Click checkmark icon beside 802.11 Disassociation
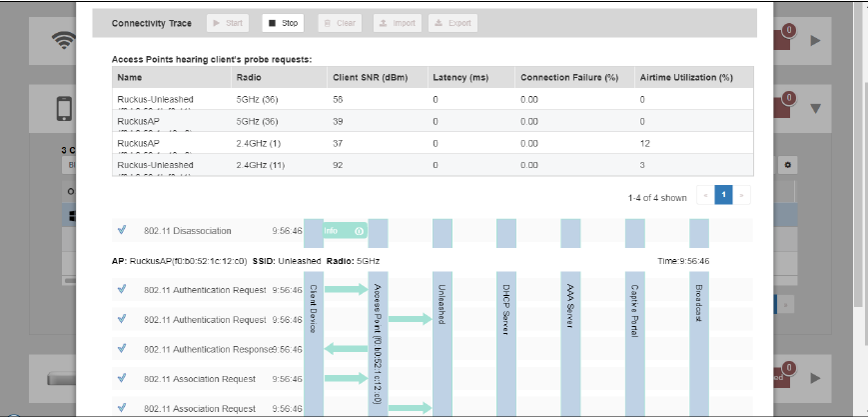 coord(122,230)
